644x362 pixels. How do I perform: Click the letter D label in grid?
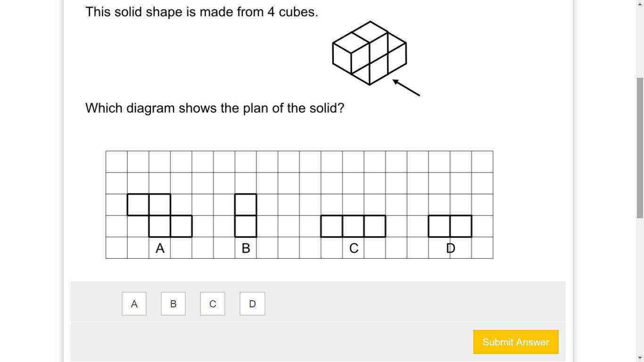pos(451,248)
